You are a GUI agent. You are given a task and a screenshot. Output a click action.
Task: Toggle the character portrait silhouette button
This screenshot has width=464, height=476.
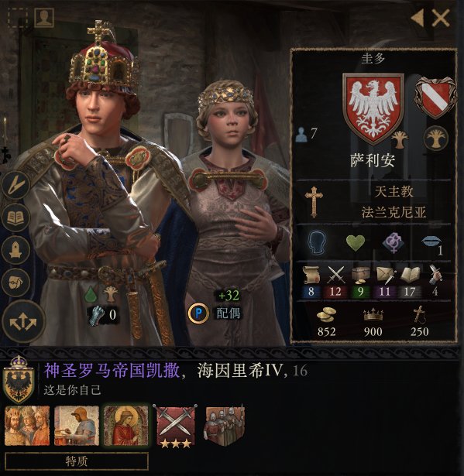[44, 17]
